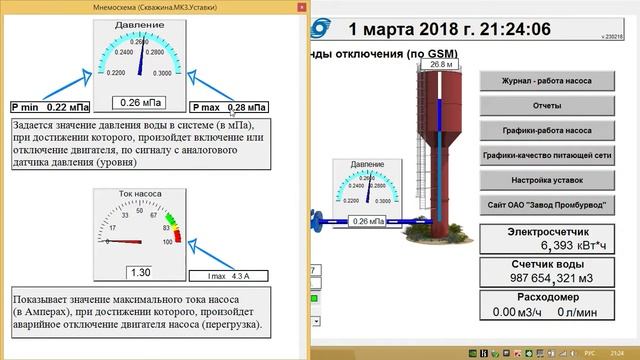
Task: Select the 1.30 value under Ток насоса gauge
Action: point(140,272)
